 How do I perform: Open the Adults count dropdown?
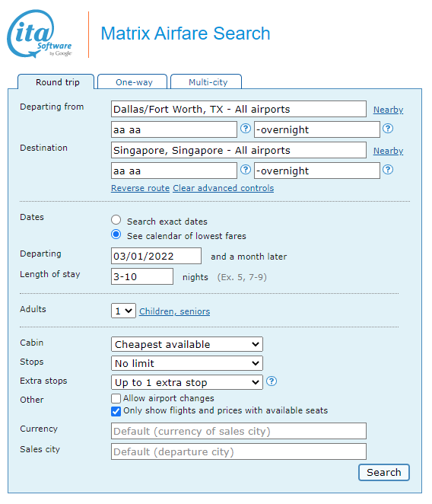(x=123, y=311)
